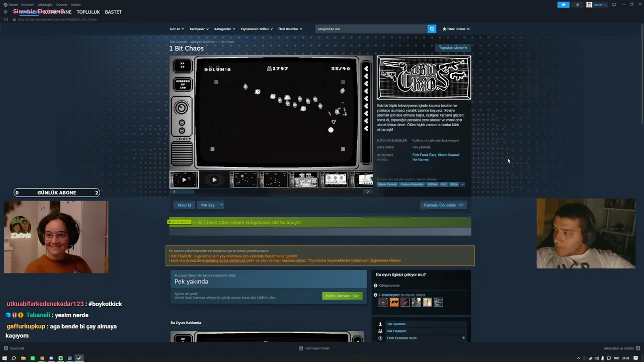The image size is (644, 362).
Task: Expand the Tavsiyeler dropdown
Action: (x=199, y=29)
